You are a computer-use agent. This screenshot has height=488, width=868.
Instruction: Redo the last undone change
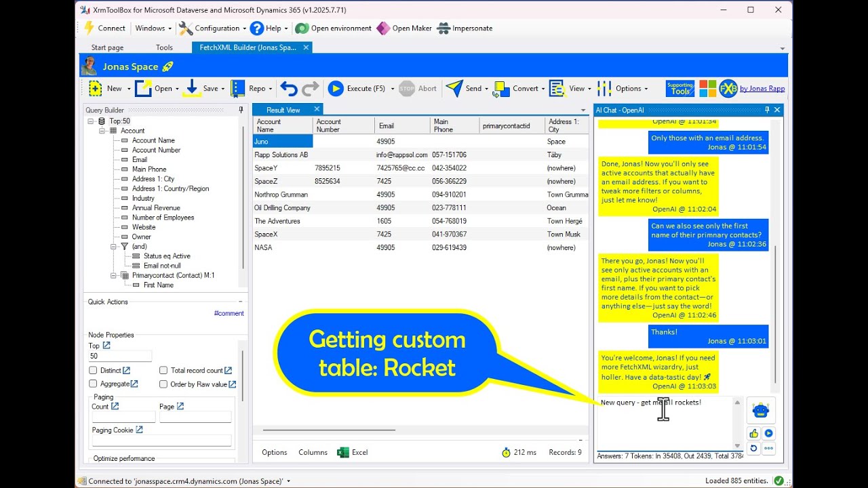tap(311, 89)
